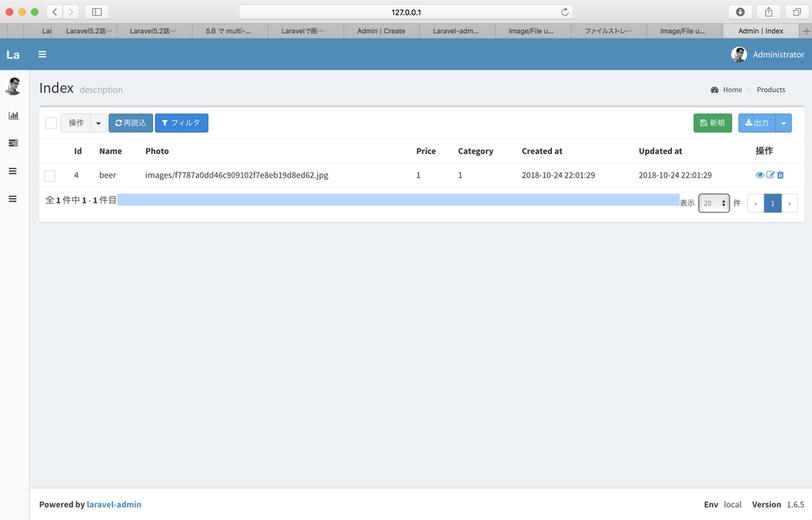Image resolution: width=812 pixels, height=520 pixels.
Task: Click the Administrator avatar in top bar
Action: [738, 54]
